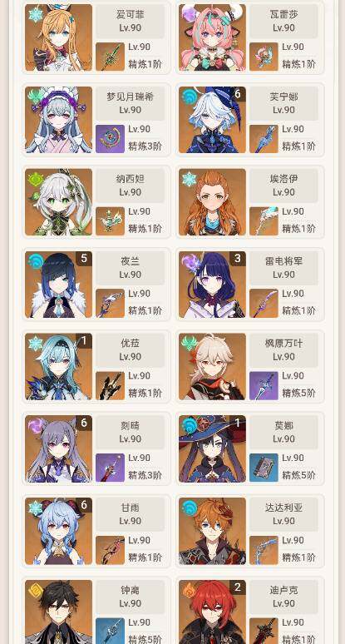Select the 雷电将军 name label
Image resolution: width=345 pixels, height=644 pixels.
click(283, 260)
